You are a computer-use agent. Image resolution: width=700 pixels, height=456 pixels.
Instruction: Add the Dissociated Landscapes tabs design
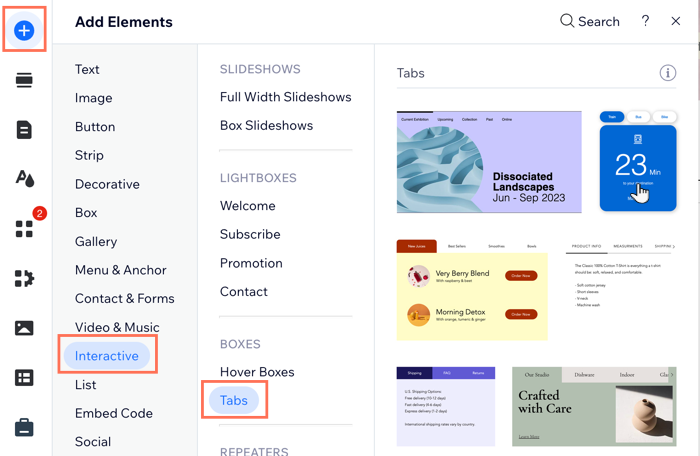tap(489, 162)
